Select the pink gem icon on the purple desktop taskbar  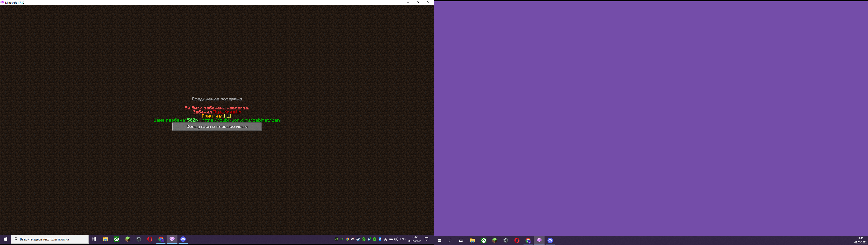(539, 241)
